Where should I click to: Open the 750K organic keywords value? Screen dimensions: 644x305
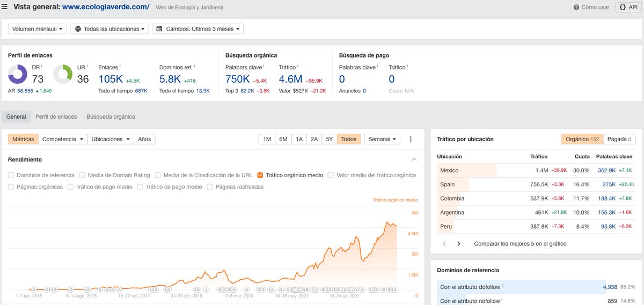click(238, 79)
